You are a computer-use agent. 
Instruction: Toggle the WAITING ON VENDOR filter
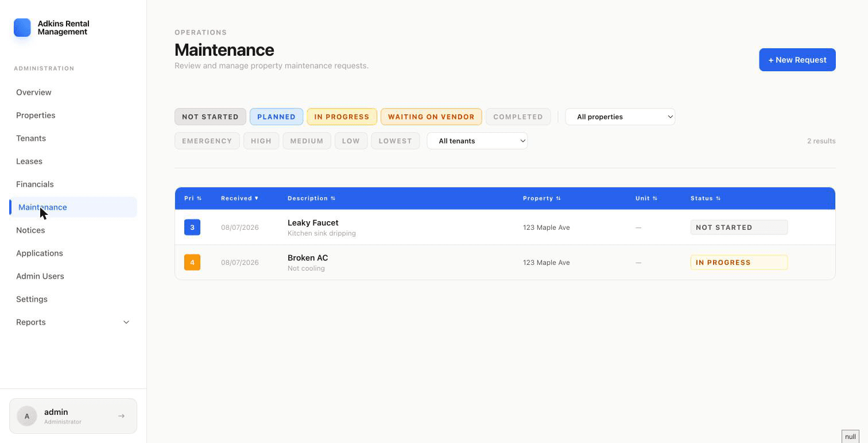point(431,117)
